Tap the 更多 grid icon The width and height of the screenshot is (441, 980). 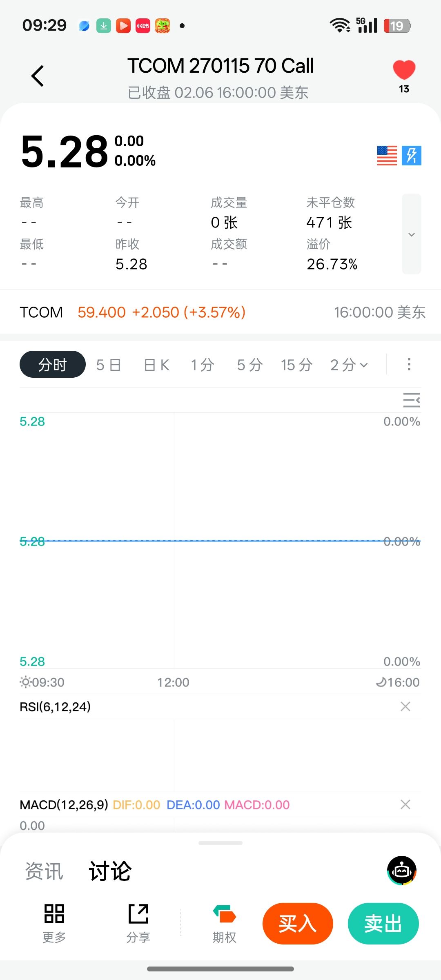coord(54,922)
